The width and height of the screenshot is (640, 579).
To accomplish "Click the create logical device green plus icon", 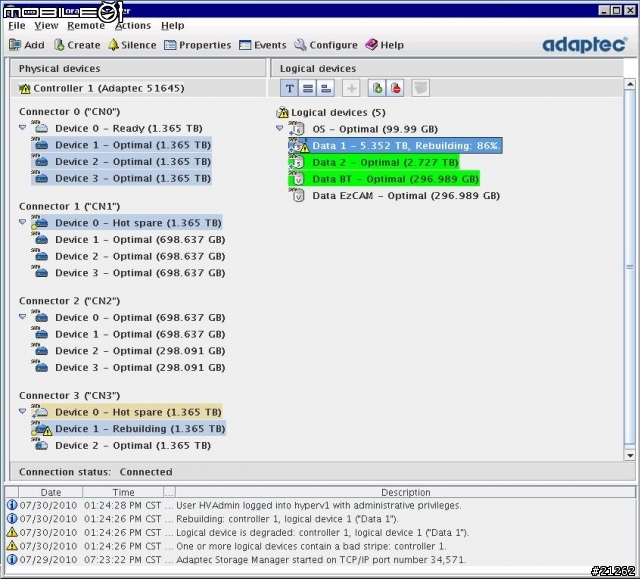I will [x=377, y=88].
